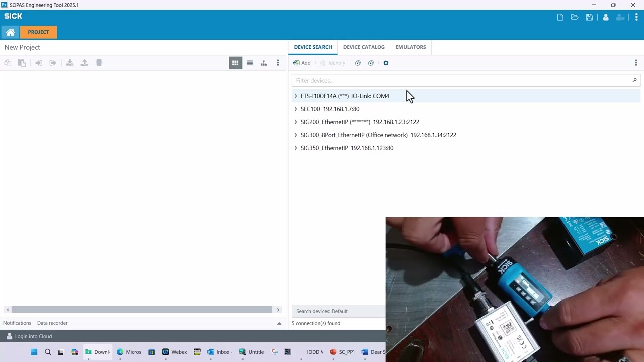The width and height of the screenshot is (644, 362).
Task: Select the DEVICE CATALOG tab
Action: 364,47
